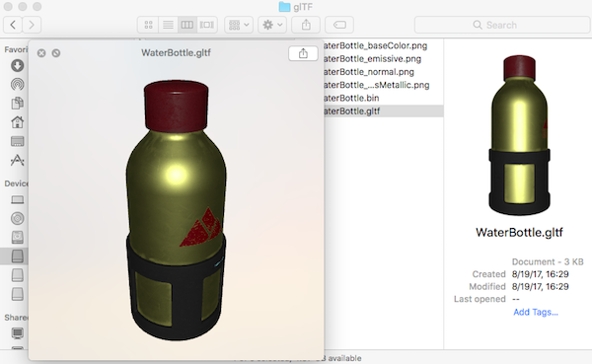Screen dimensions: 592x364
Task: Open Desktop in the sidebar
Action: tap(17, 141)
